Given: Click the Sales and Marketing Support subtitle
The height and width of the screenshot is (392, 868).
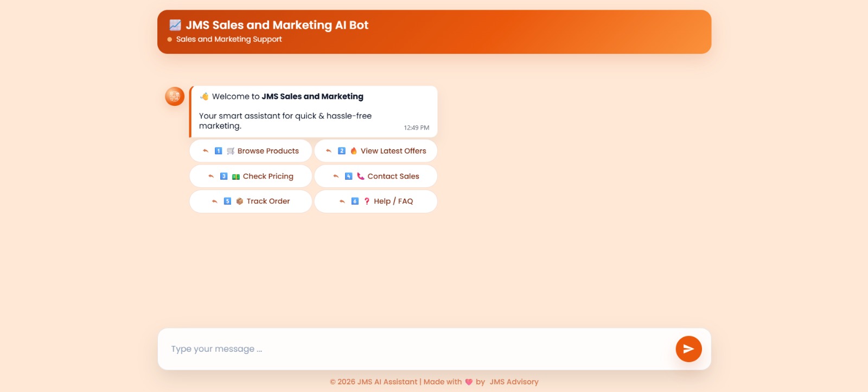Looking at the screenshot, I should pos(229,39).
